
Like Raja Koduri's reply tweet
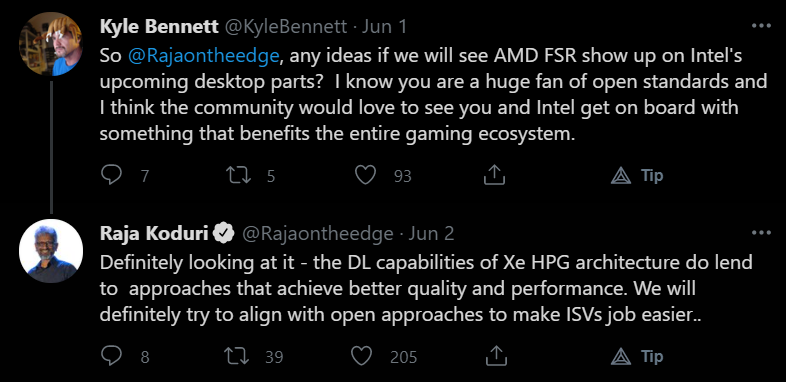[x=361, y=356]
